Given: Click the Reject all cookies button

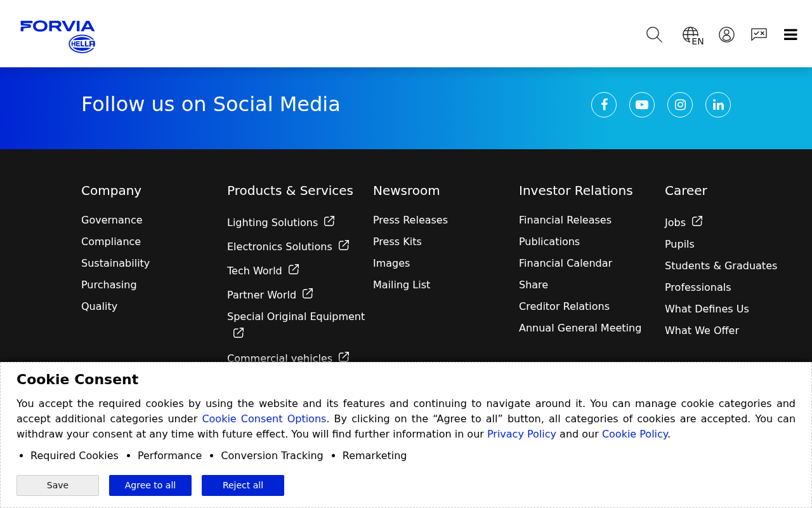Looking at the screenshot, I should 243,485.
